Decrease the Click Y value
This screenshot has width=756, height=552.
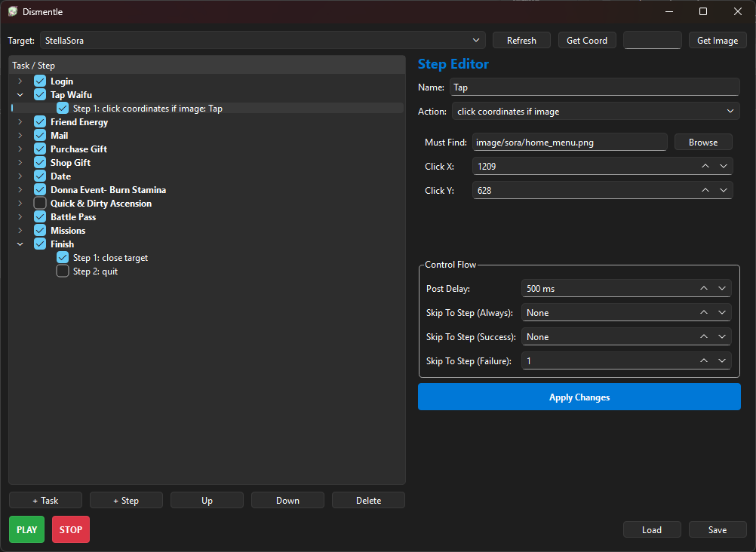coord(724,190)
